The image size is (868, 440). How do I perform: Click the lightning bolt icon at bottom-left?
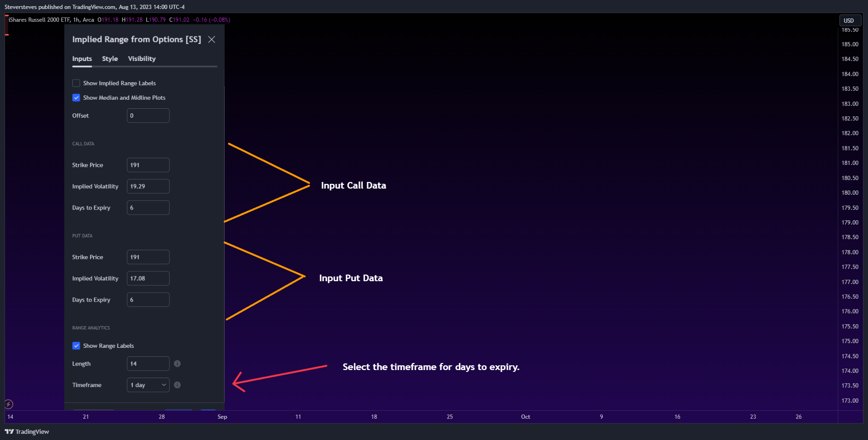pos(9,404)
